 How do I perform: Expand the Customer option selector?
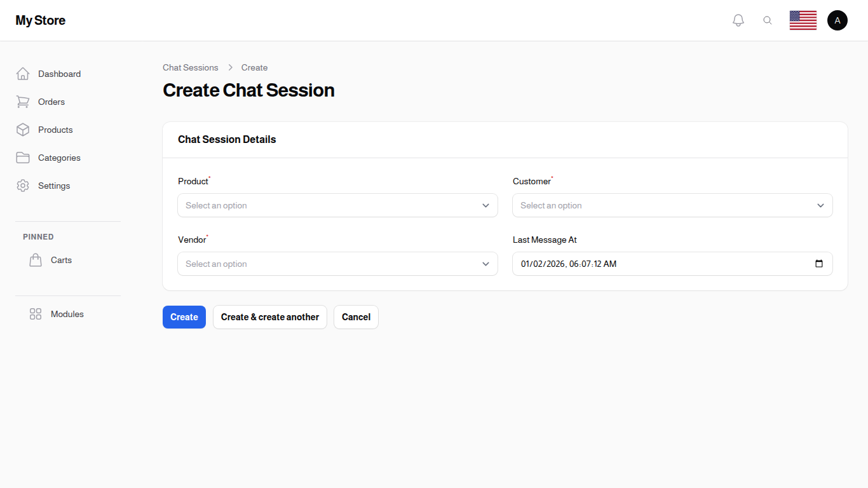click(672, 205)
